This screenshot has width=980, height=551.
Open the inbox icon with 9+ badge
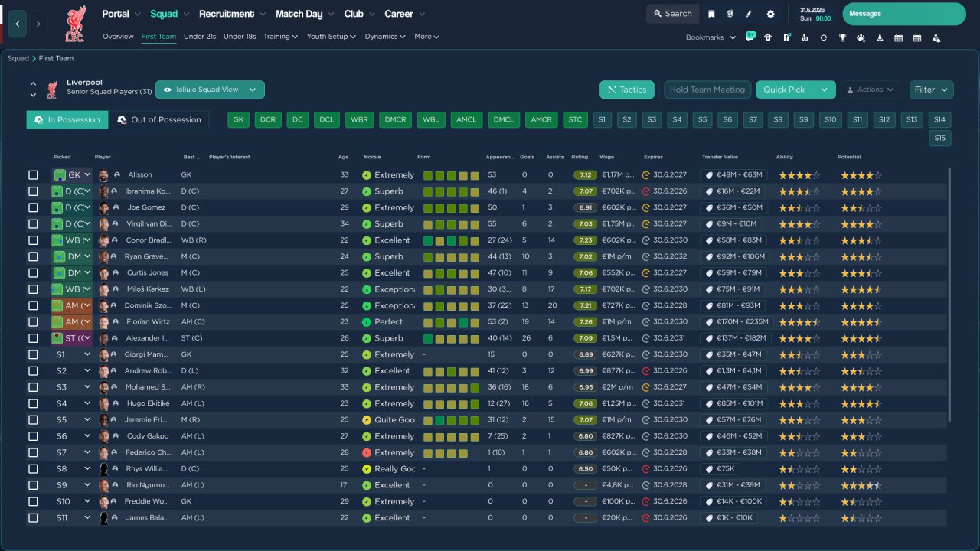pos(750,37)
